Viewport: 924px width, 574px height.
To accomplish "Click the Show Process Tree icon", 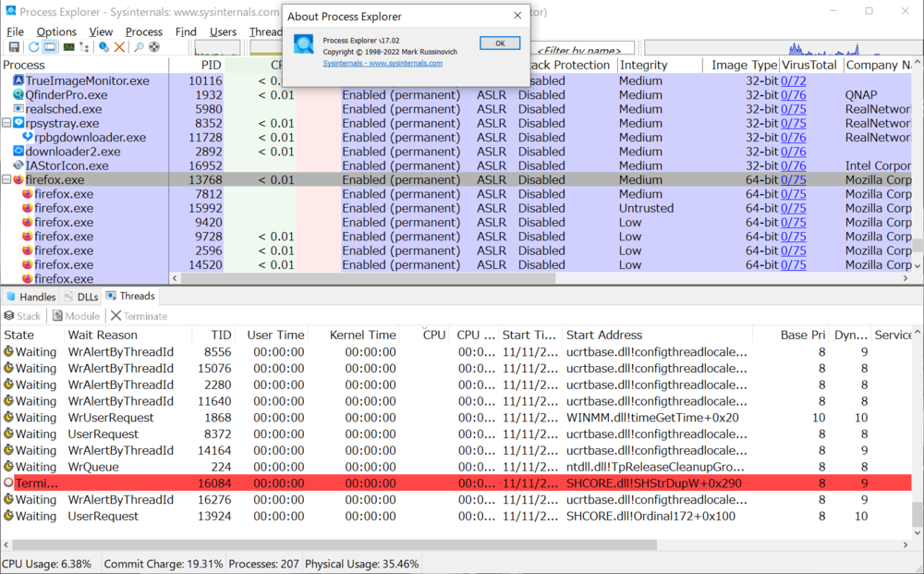I will 85,47.
